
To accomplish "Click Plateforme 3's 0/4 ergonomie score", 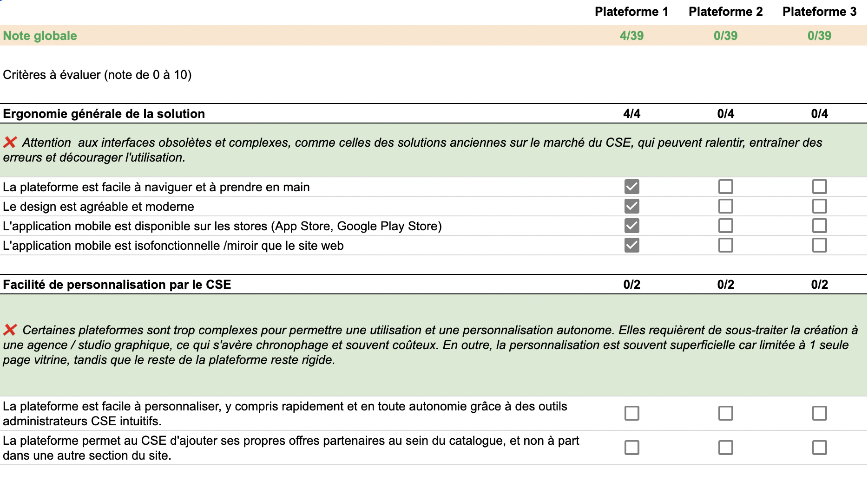I will 819,114.
